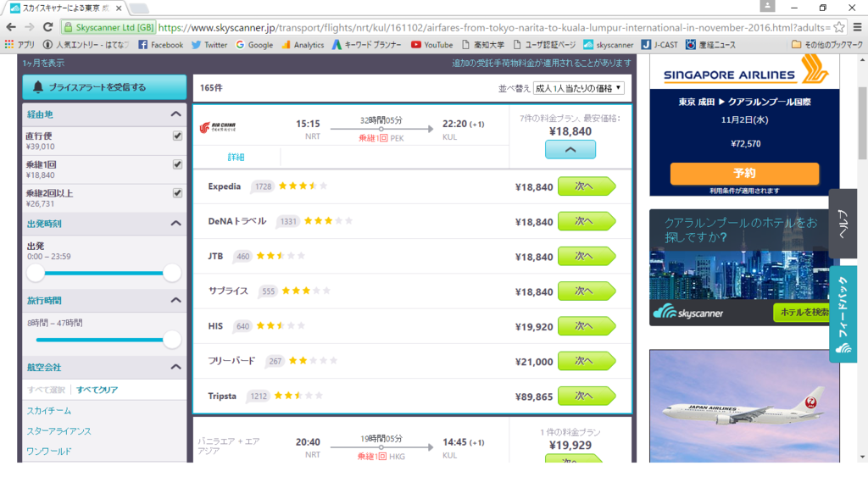The image size is (868, 488).
Task: Collapse Air China fare plans chevron
Action: (570, 149)
